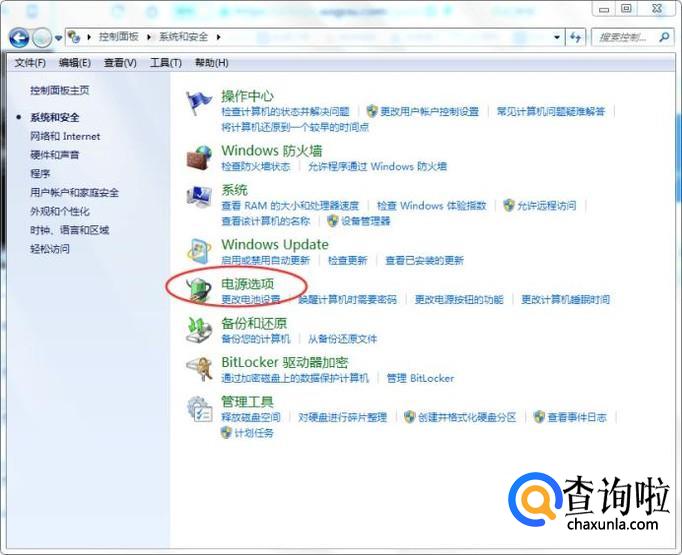Expand the root arrow before 控制面板 breadcrumb
682x555 pixels.
pyautogui.click(x=89, y=37)
